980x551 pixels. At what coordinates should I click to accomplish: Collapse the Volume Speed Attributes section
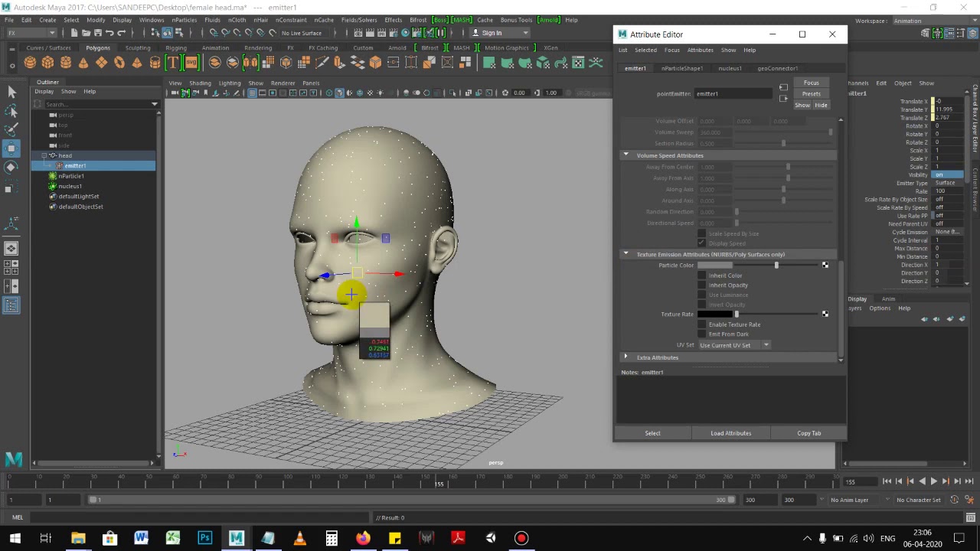tap(626, 155)
